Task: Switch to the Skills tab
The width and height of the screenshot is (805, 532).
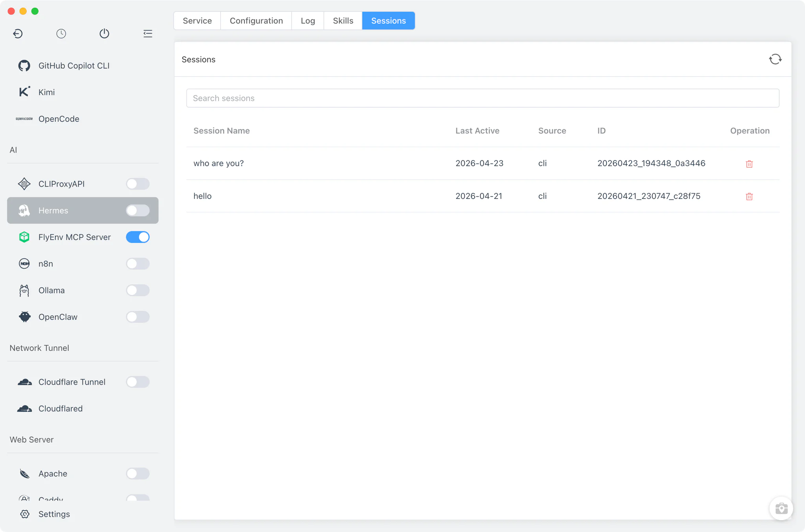Action: pos(343,20)
